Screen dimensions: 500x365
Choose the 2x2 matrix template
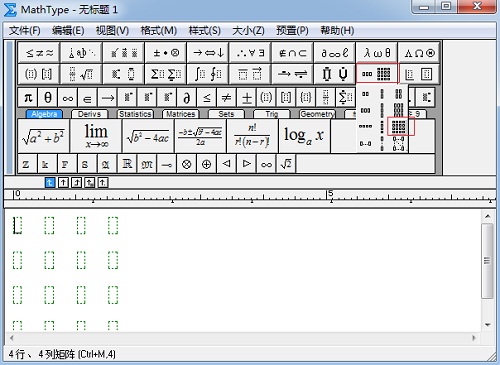coord(399,94)
